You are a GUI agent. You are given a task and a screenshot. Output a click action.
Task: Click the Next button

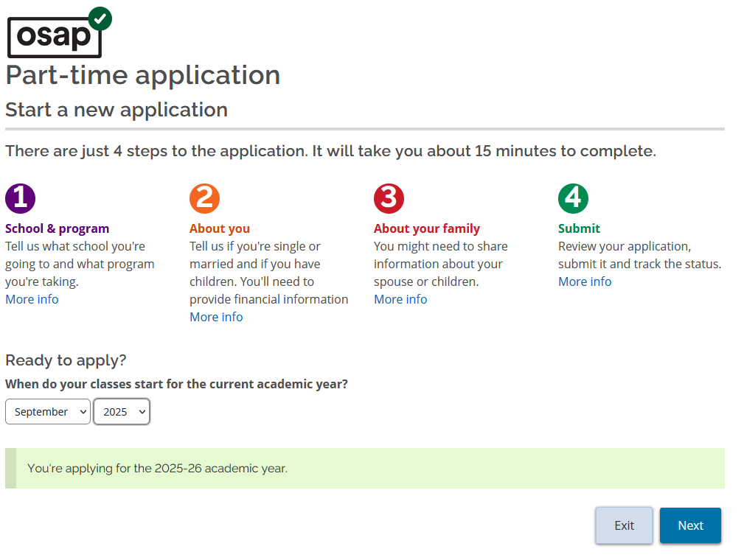tap(690, 525)
